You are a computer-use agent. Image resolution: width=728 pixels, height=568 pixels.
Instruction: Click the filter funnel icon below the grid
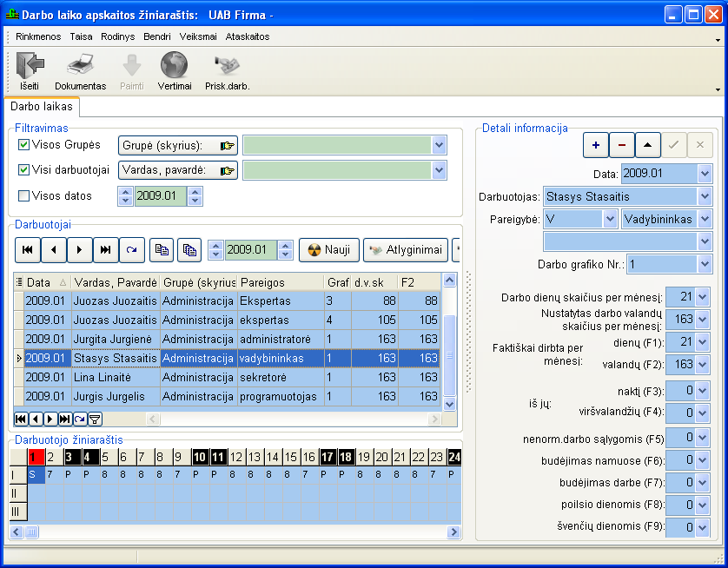tap(95, 419)
